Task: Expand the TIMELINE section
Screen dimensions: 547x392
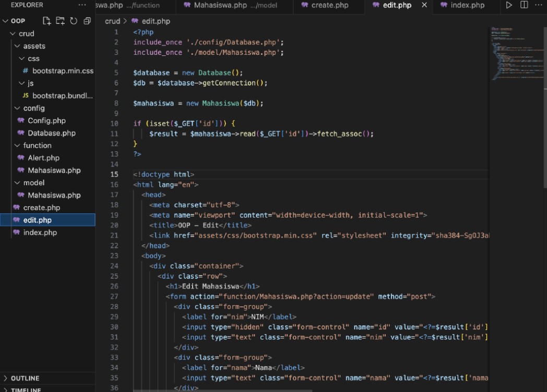Action: click(26, 389)
